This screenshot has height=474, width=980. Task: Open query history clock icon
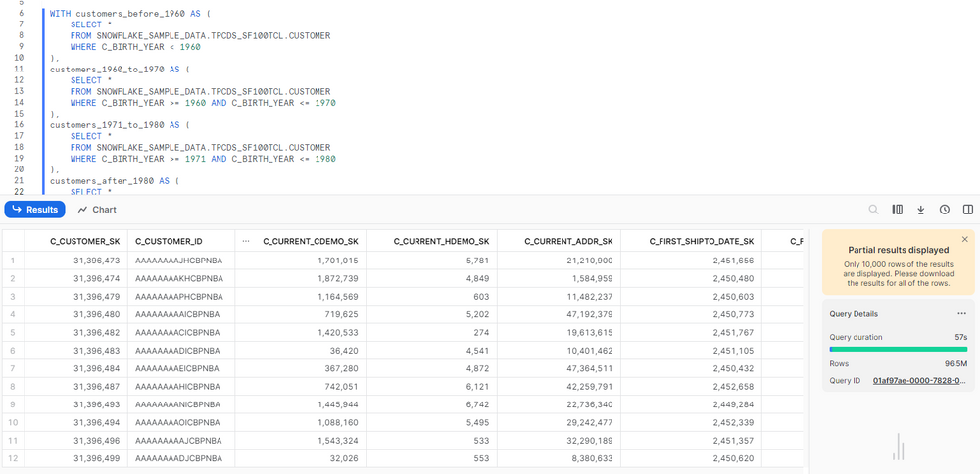coord(945,210)
